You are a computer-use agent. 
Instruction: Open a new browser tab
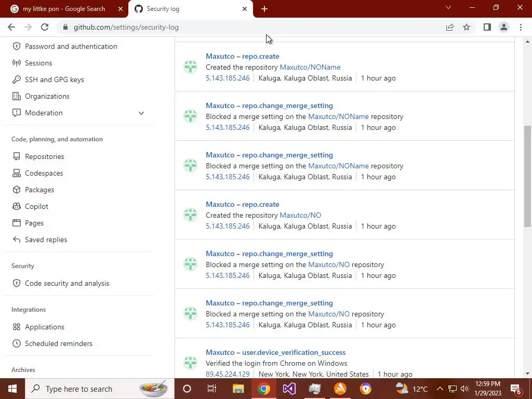pos(264,9)
